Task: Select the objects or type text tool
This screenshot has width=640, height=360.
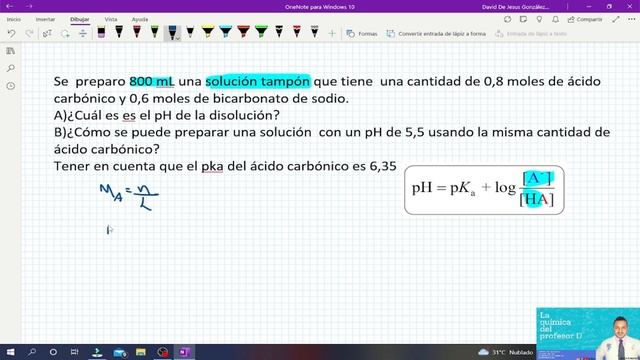Action: tap(47, 33)
